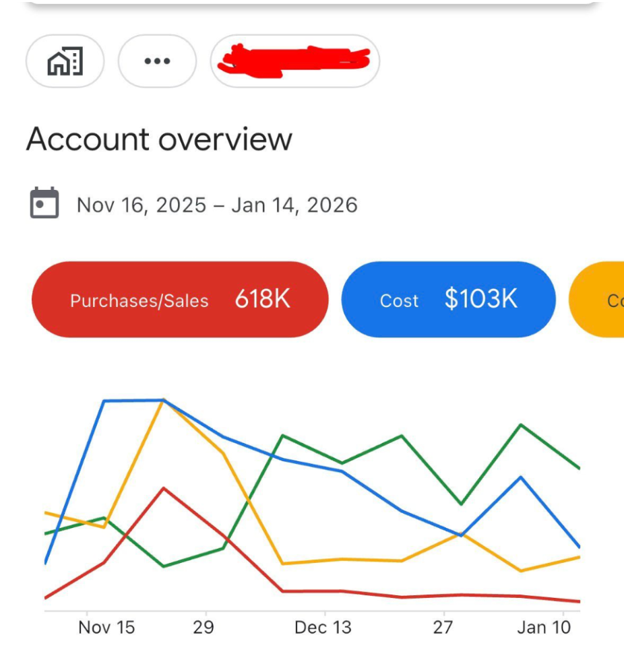Click the green line's peak on the chart
The height and width of the screenshot is (672, 624).
click(x=521, y=424)
